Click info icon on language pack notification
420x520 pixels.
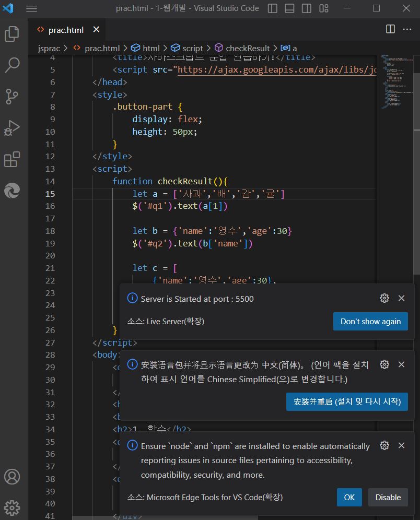pyautogui.click(x=132, y=364)
